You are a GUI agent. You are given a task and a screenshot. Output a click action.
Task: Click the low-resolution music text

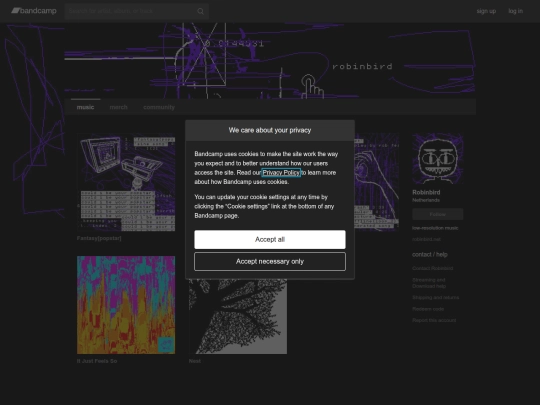pos(435,228)
